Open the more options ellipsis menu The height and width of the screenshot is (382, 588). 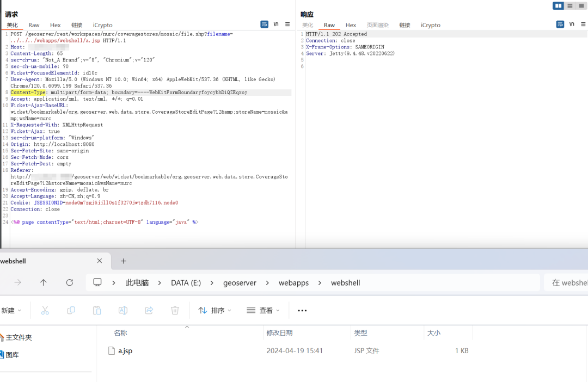point(302,310)
